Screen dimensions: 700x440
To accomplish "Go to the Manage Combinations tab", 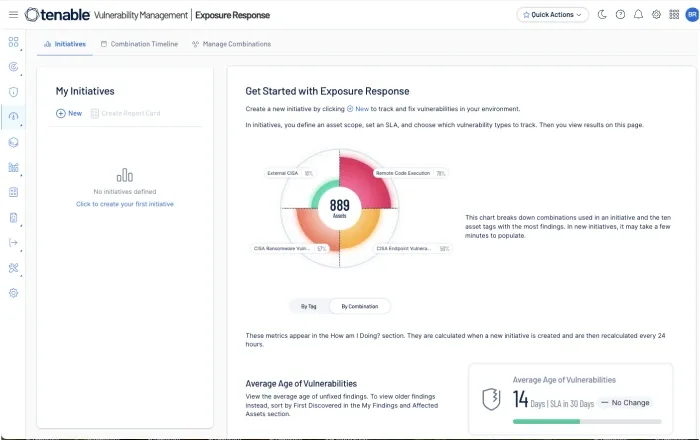I will coord(232,44).
